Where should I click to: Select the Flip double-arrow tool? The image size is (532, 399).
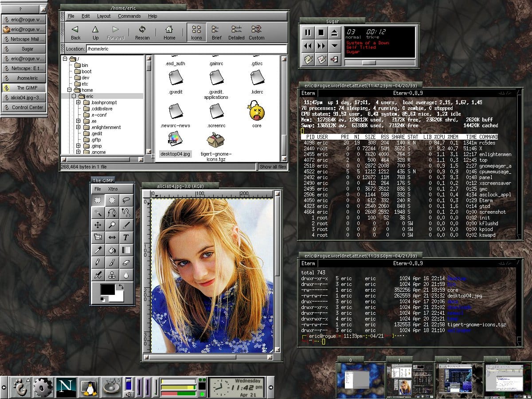click(112, 238)
